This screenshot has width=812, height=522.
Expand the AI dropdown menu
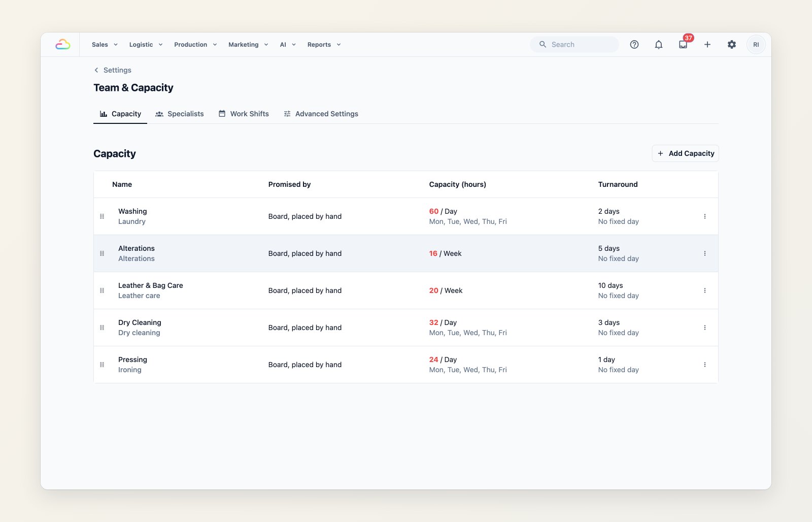coord(288,45)
